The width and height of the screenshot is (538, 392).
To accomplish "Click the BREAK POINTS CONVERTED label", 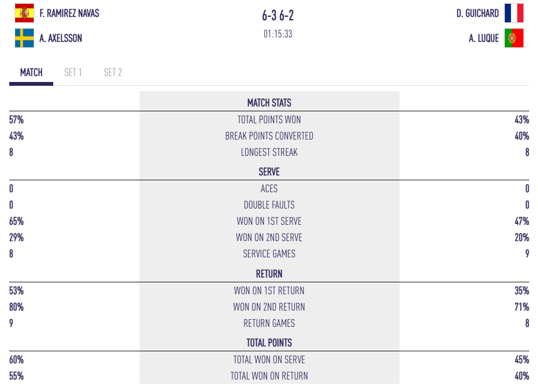I will pos(269,136).
